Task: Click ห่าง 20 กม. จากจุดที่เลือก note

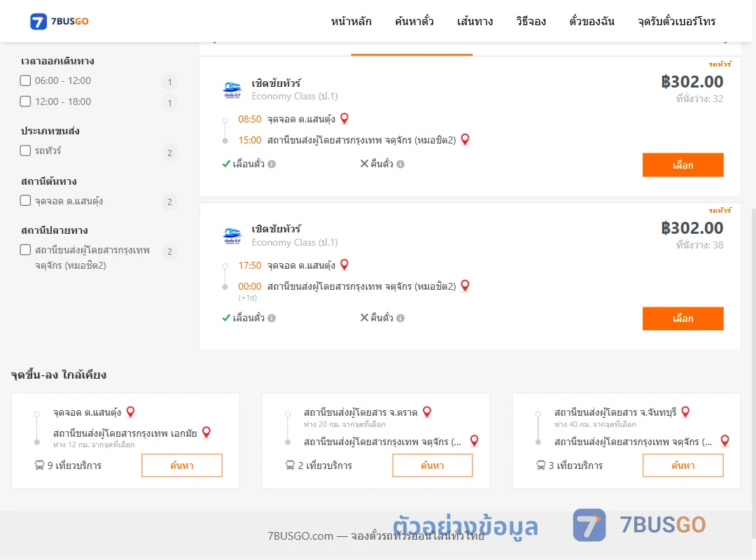Action: tap(344, 424)
